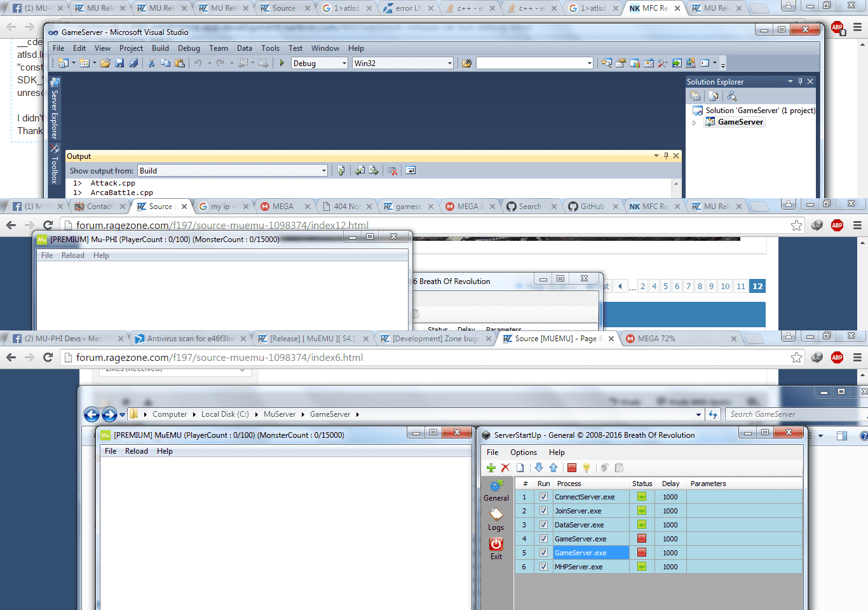Open the 'Show output from' Build dropdown

[x=323, y=170]
